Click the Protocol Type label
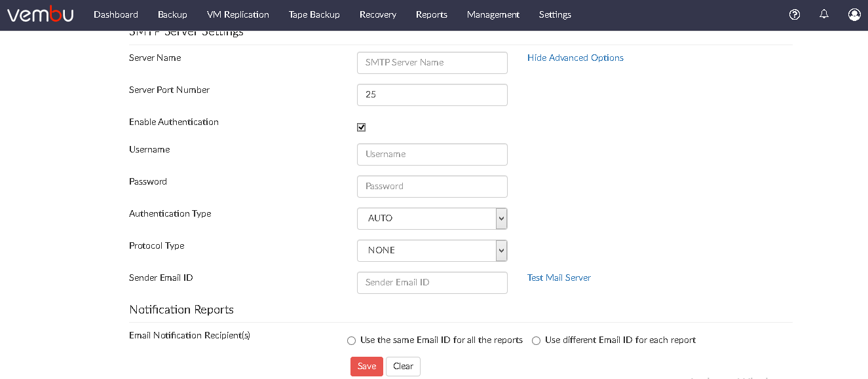The height and width of the screenshot is (379, 868). [157, 245]
